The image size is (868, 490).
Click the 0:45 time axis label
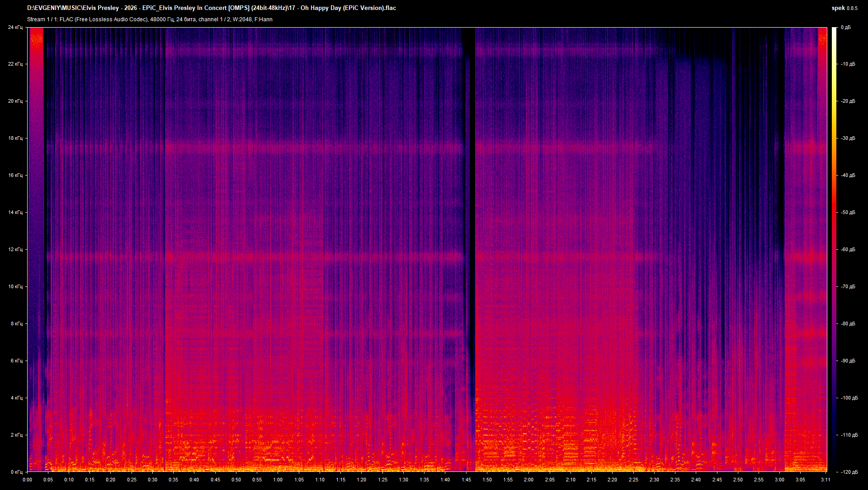(215, 480)
